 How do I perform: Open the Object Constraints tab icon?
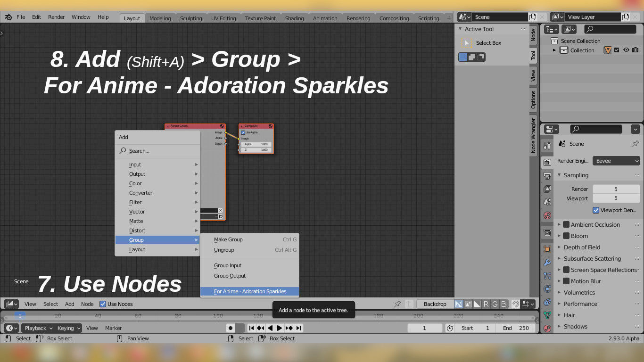[x=547, y=302]
